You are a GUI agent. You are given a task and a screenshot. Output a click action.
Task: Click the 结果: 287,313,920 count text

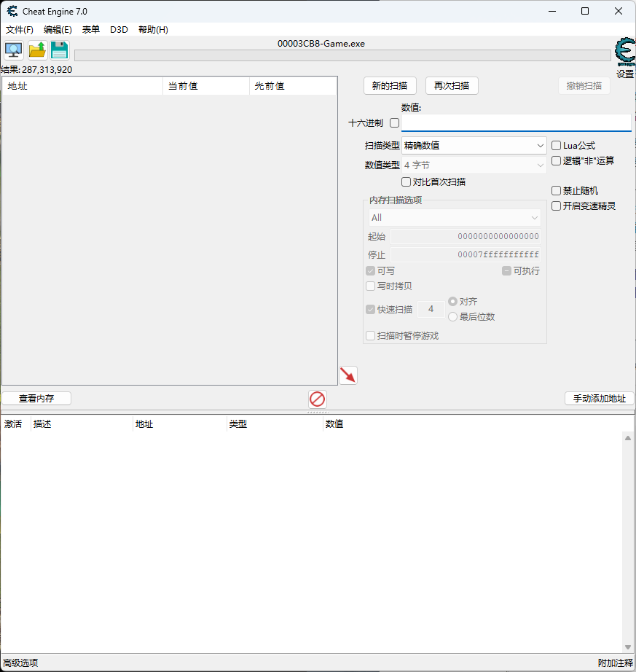[36, 70]
